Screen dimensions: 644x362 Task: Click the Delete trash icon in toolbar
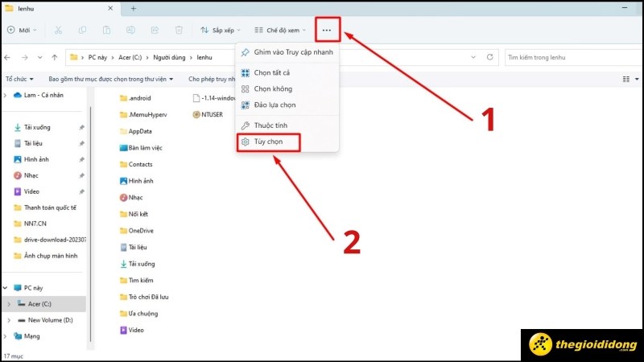[180, 30]
